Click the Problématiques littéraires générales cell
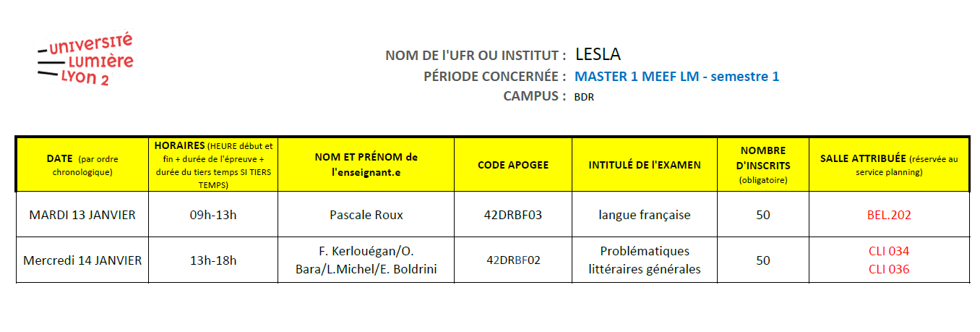This screenshot has height=332, width=980. [x=644, y=260]
